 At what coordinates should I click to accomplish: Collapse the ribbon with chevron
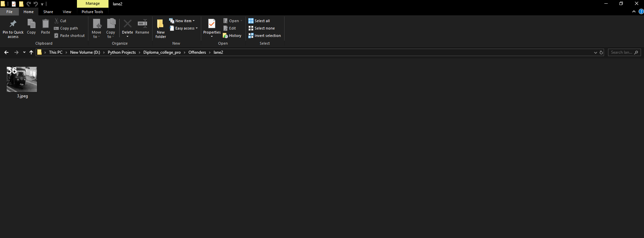coord(634,11)
